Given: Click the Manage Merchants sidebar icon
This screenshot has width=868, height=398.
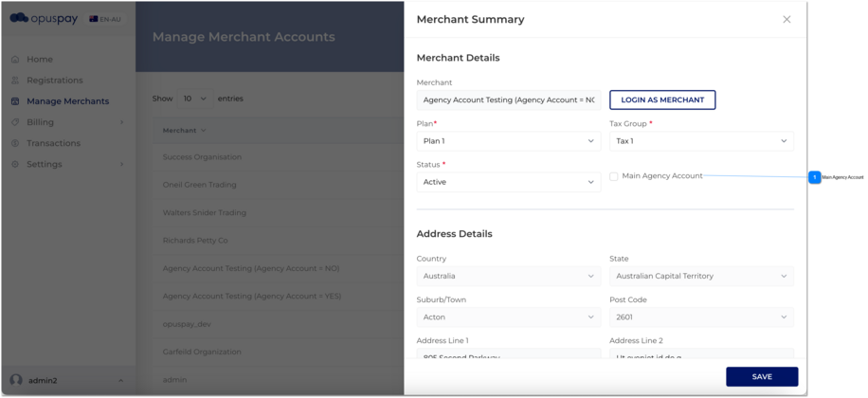Looking at the screenshot, I should (x=15, y=101).
